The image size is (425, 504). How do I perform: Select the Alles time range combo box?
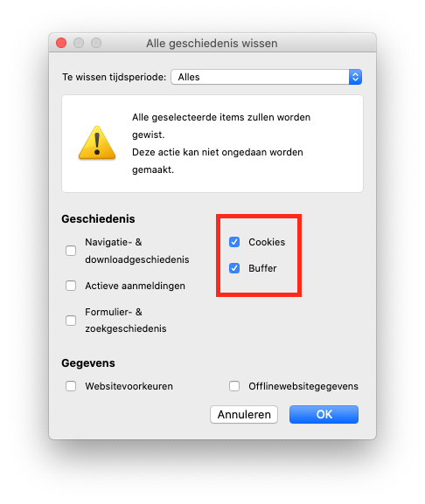click(267, 77)
